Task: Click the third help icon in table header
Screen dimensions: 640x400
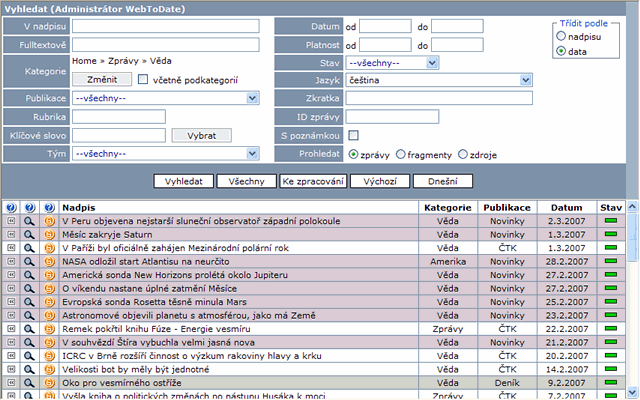Action: point(50,206)
